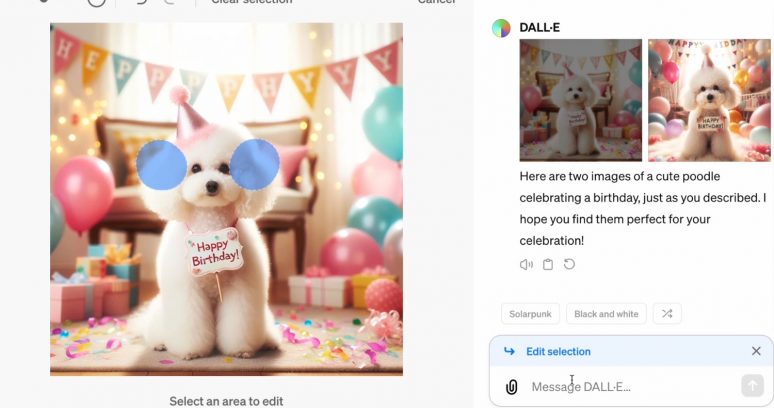Select the Solarpunk style chip
774x408 pixels.
[x=529, y=314]
